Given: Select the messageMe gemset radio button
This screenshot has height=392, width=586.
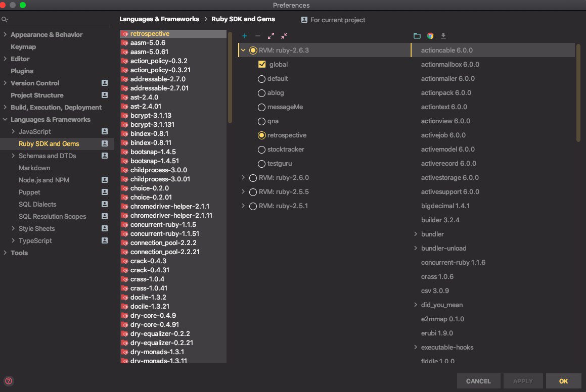Looking at the screenshot, I should pos(261,107).
